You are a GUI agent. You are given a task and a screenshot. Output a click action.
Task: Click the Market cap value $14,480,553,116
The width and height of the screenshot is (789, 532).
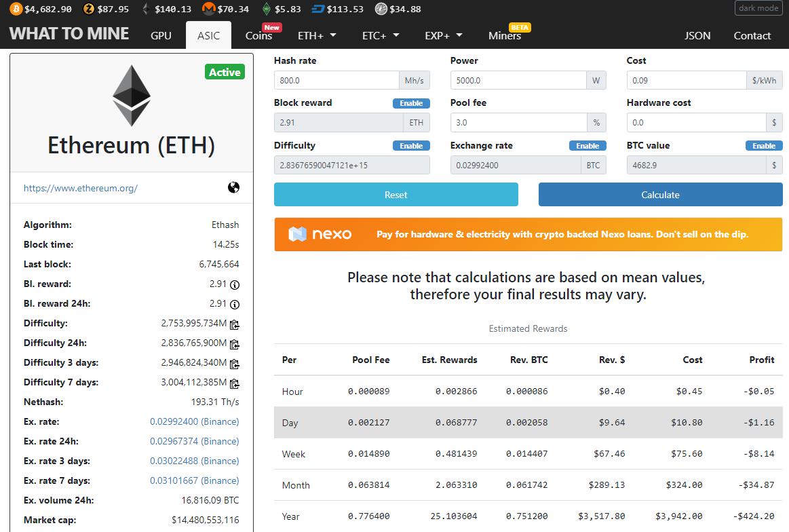pyautogui.click(x=206, y=520)
